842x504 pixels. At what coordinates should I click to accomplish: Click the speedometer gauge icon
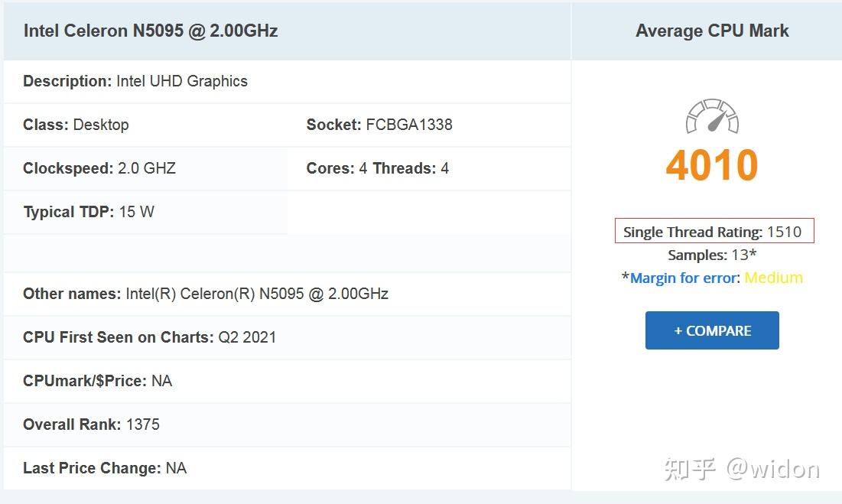click(712, 117)
